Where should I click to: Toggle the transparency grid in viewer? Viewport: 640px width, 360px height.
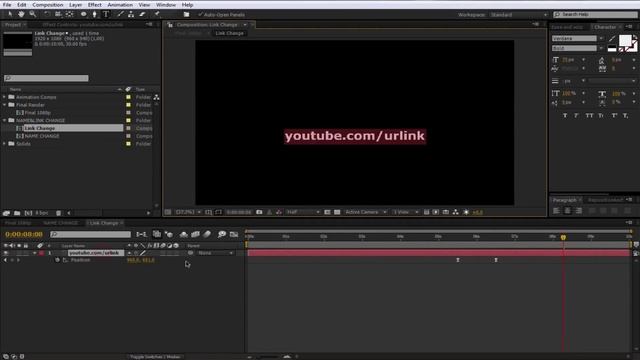(337, 212)
